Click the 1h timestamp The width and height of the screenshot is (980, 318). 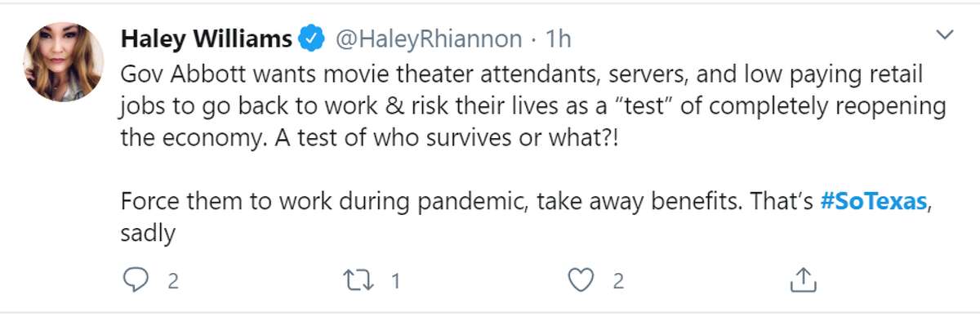[559, 38]
